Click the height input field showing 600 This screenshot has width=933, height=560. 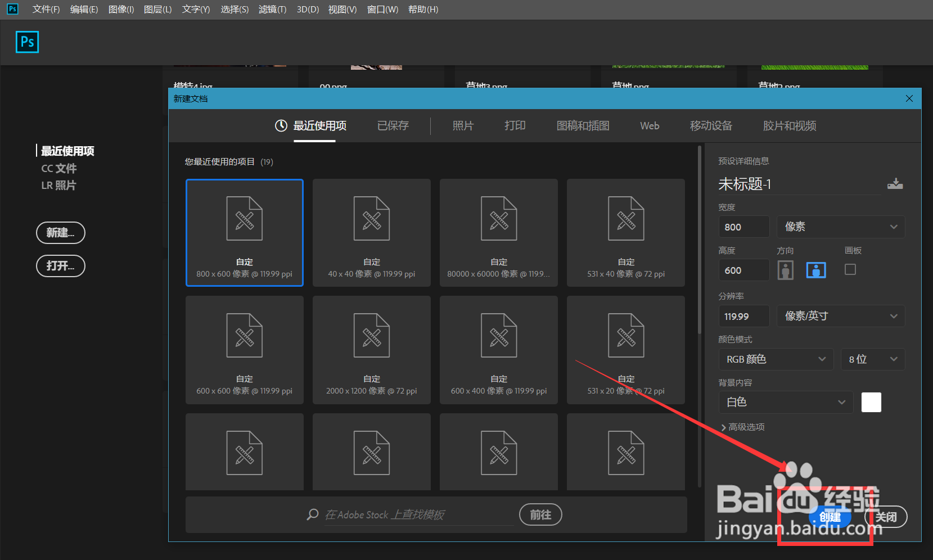tap(744, 270)
